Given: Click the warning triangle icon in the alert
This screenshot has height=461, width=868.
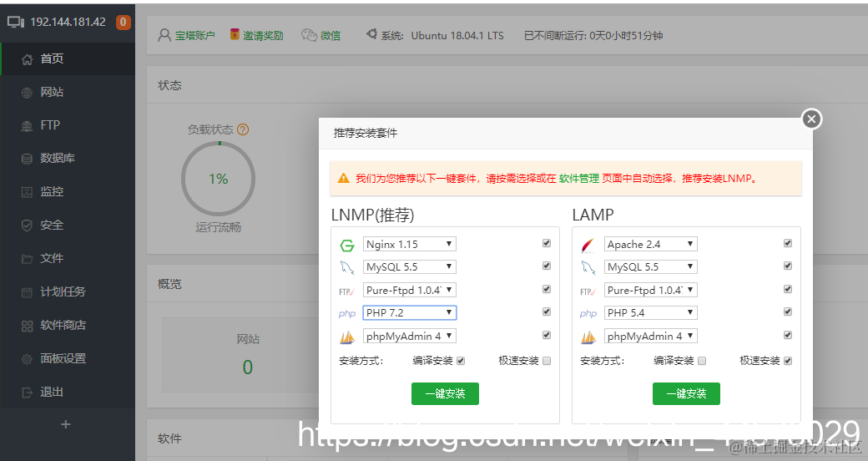Looking at the screenshot, I should pos(344,179).
